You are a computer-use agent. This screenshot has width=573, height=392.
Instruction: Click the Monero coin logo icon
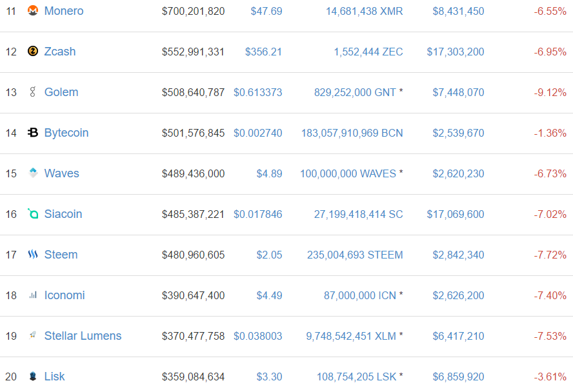click(33, 10)
